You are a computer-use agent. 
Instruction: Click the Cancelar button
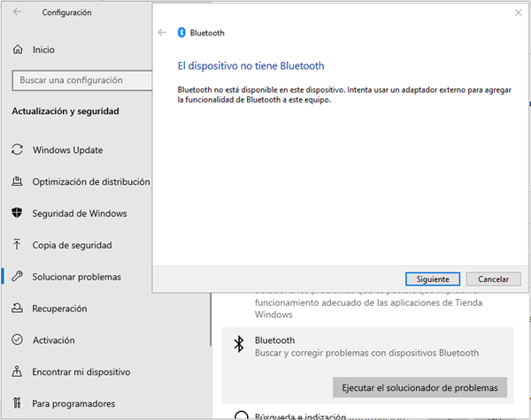[494, 279]
